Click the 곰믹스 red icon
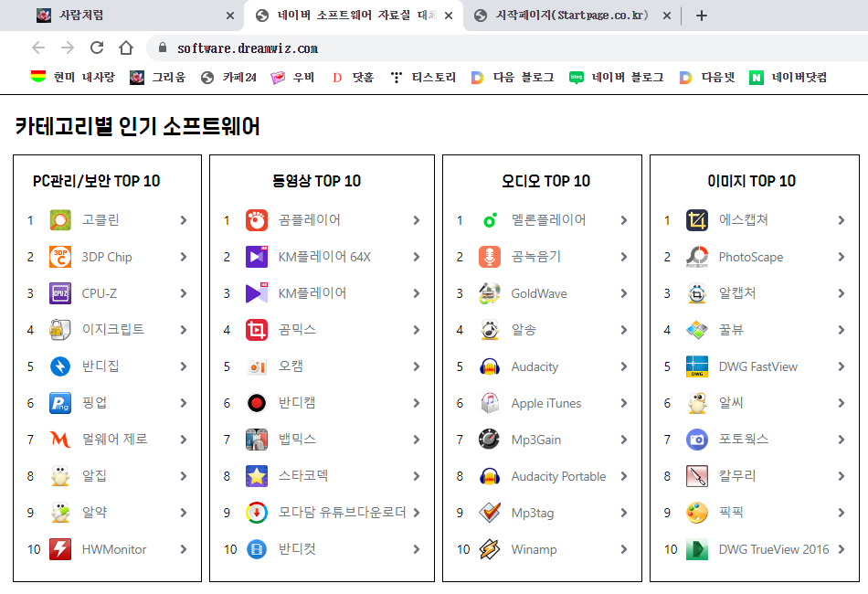This screenshot has height=594, width=868. pyautogui.click(x=257, y=330)
